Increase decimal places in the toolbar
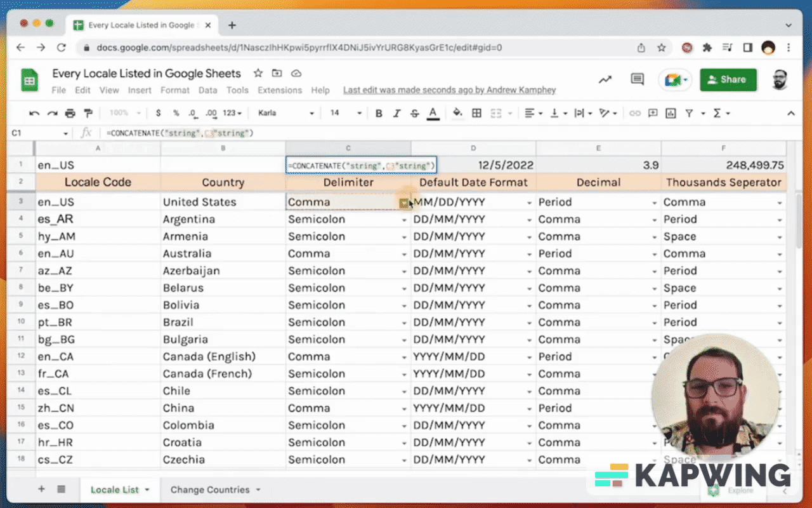The image size is (812, 508). pos(211,113)
